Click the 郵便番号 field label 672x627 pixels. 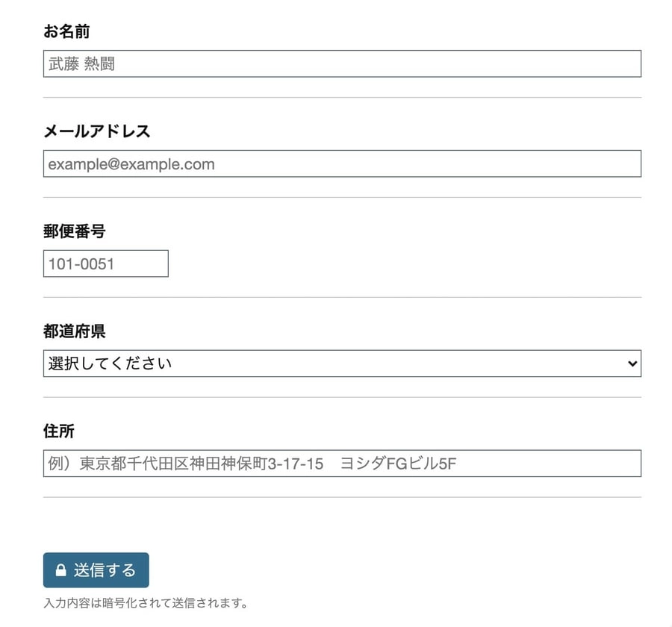74,231
